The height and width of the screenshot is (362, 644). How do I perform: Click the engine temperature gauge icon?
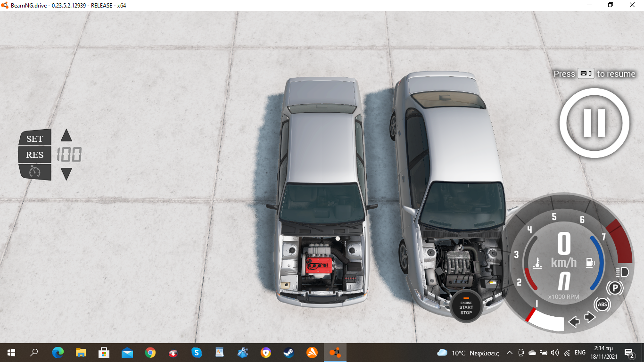(537, 263)
